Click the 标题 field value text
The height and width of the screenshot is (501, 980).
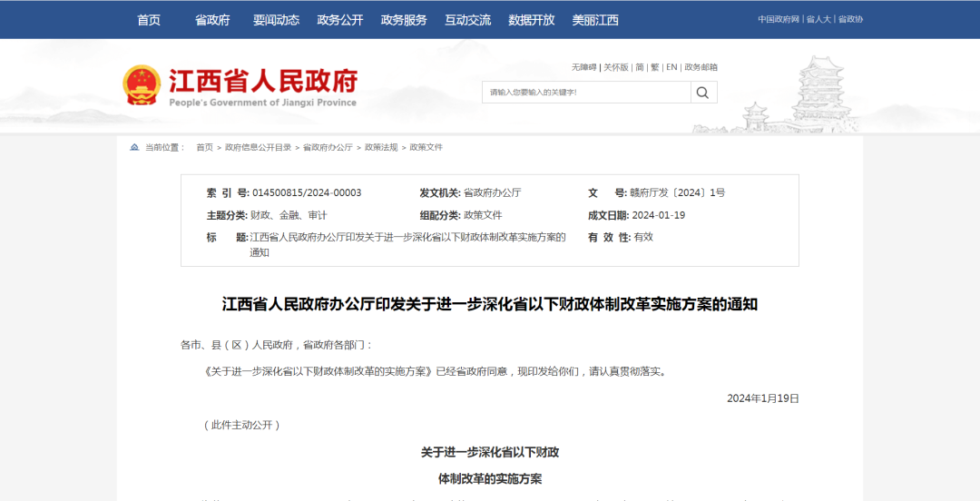click(x=407, y=244)
